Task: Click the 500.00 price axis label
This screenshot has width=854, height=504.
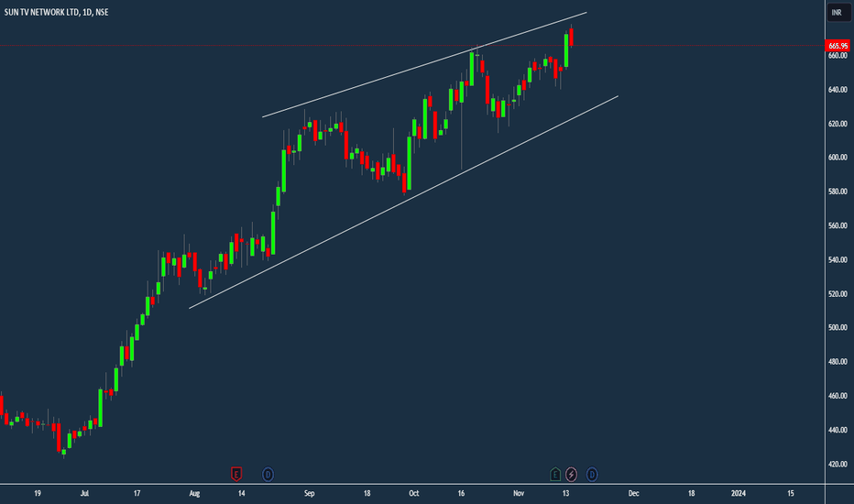Action: (x=838, y=327)
